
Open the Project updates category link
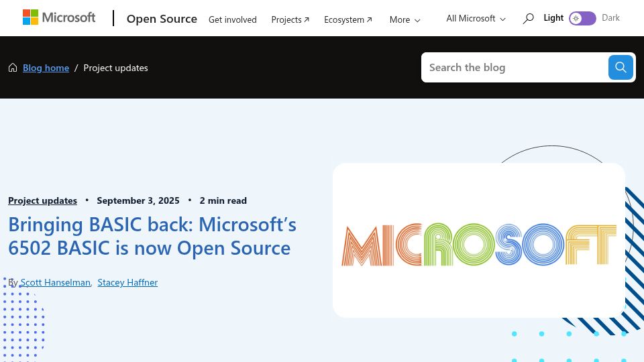tap(43, 200)
